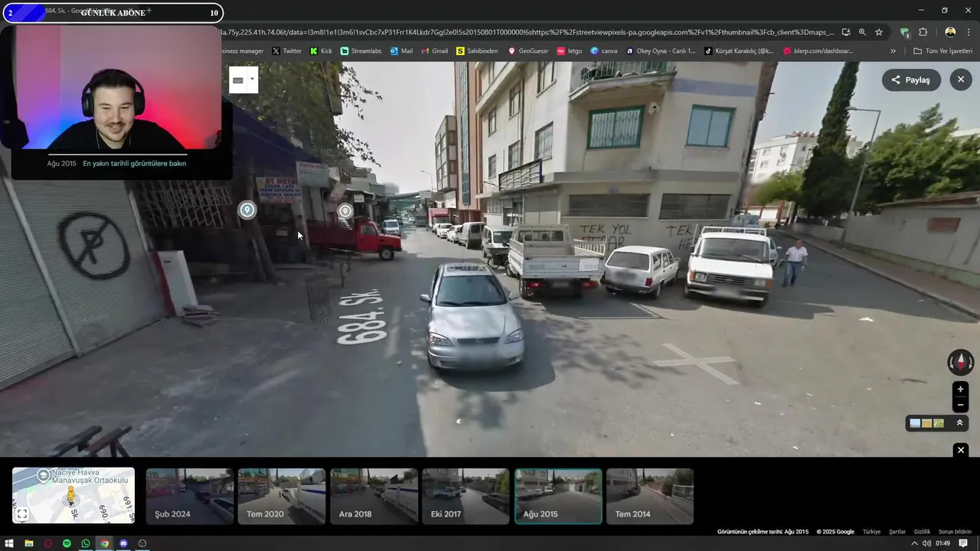Open the blerp.com dashboard bookmark
Image resolution: width=980 pixels, height=551 pixels.
click(818, 51)
